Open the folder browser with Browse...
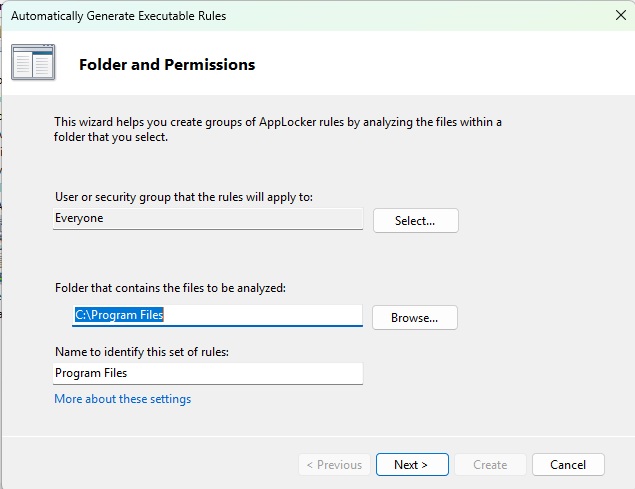This screenshot has height=489, width=635. tap(414, 318)
